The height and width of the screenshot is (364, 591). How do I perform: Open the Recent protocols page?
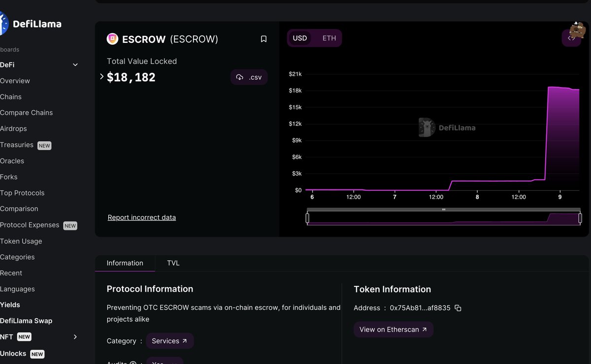click(11, 273)
